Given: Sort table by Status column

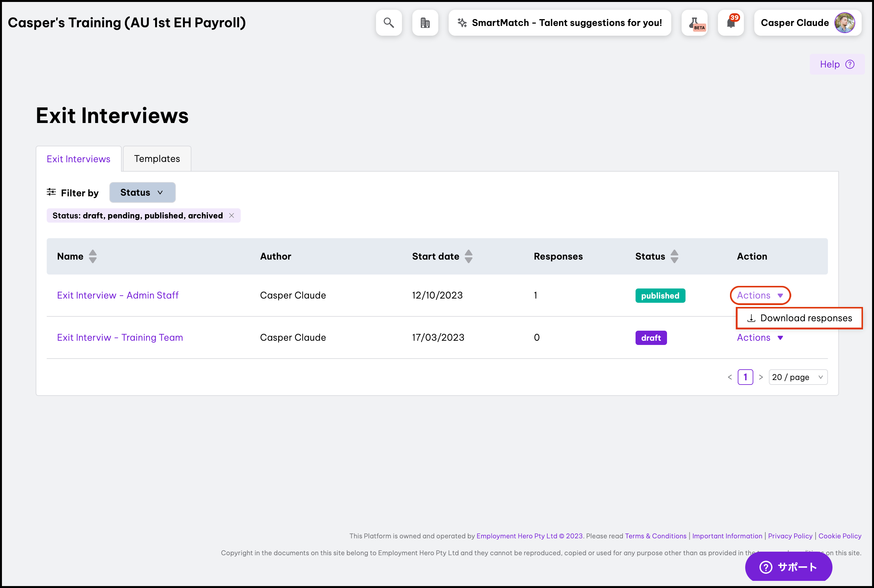Looking at the screenshot, I should [674, 256].
